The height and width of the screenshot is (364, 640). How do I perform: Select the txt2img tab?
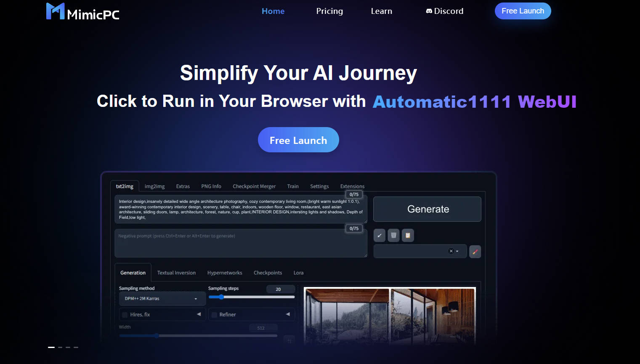[125, 186]
